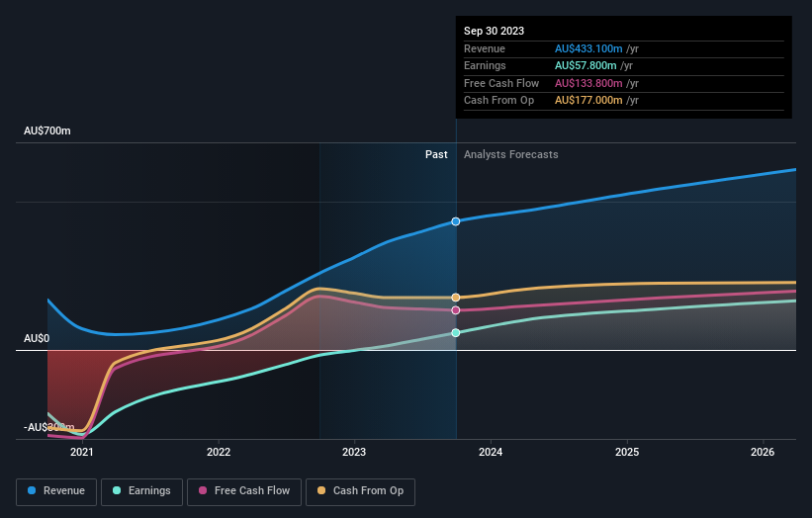Toggle the Revenue legend series
The image size is (812, 518).
(56, 491)
